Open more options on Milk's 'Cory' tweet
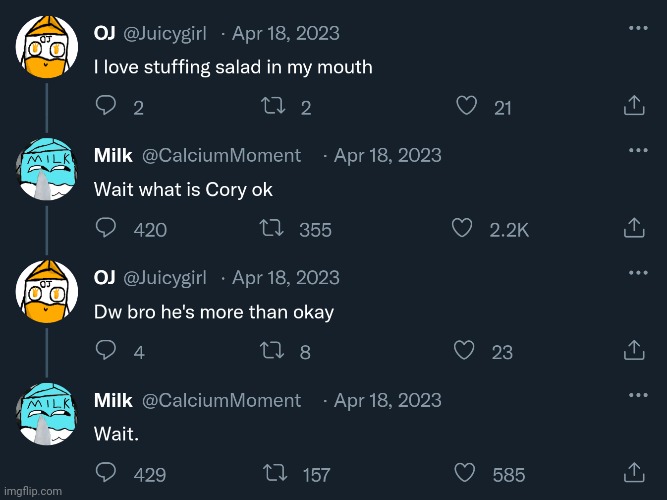 (637, 150)
